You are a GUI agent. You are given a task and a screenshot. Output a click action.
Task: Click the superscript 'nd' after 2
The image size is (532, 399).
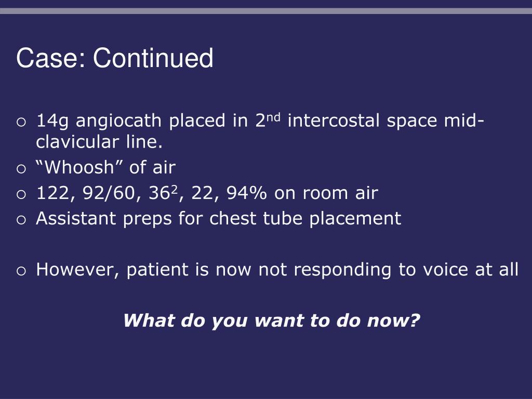(x=274, y=117)
